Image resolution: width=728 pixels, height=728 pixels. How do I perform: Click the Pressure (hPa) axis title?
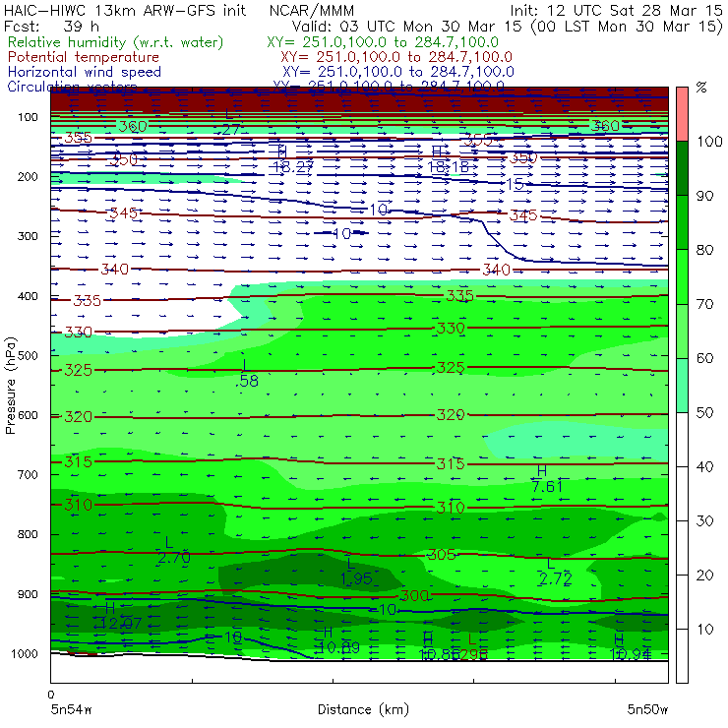(10, 386)
